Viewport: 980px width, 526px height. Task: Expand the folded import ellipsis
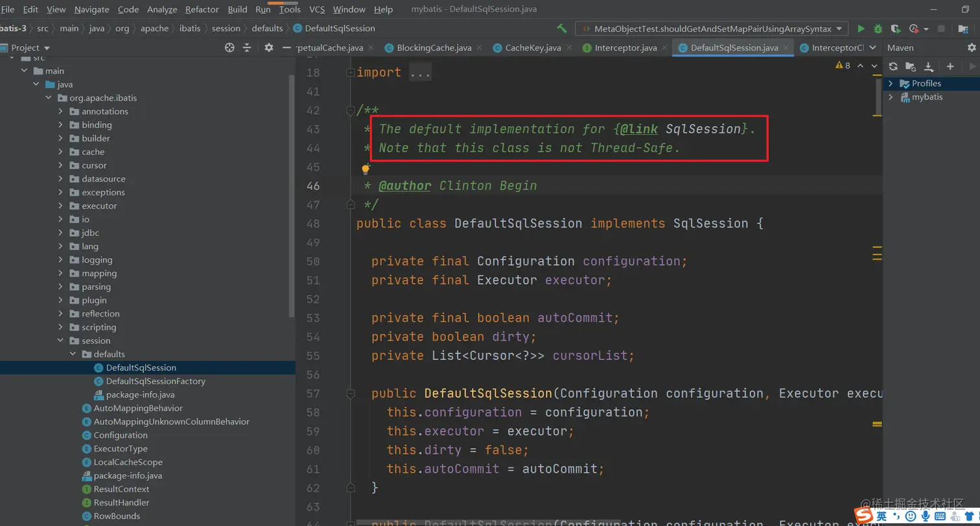click(x=420, y=73)
